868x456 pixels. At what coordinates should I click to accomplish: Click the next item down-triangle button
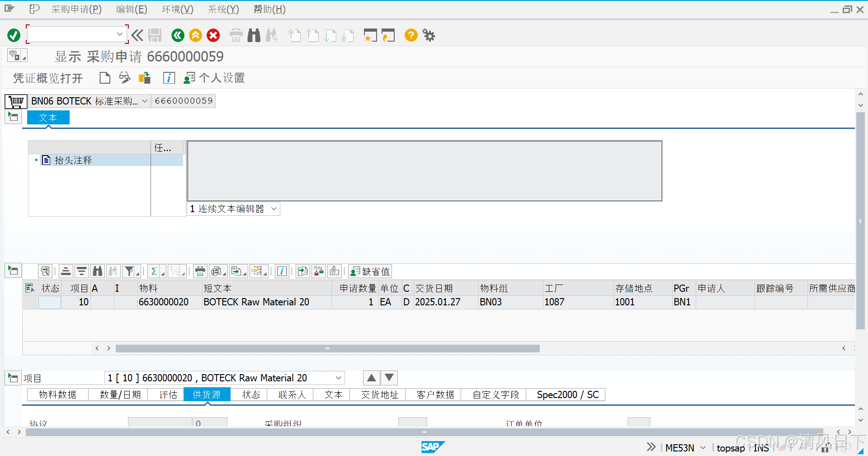pyautogui.click(x=389, y=378)
